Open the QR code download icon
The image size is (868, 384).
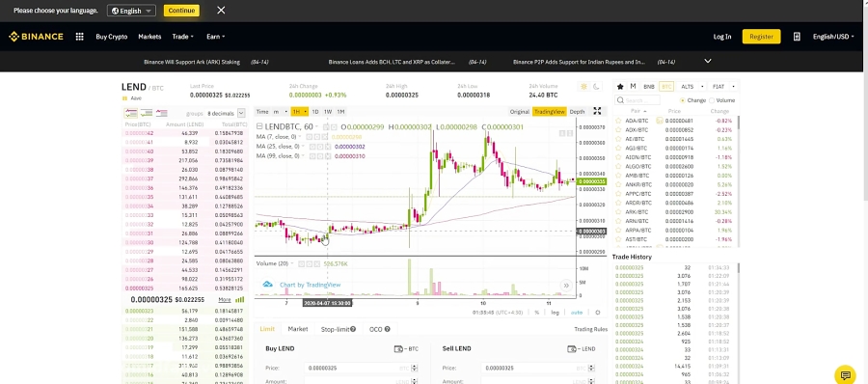(x=797, y=37)
